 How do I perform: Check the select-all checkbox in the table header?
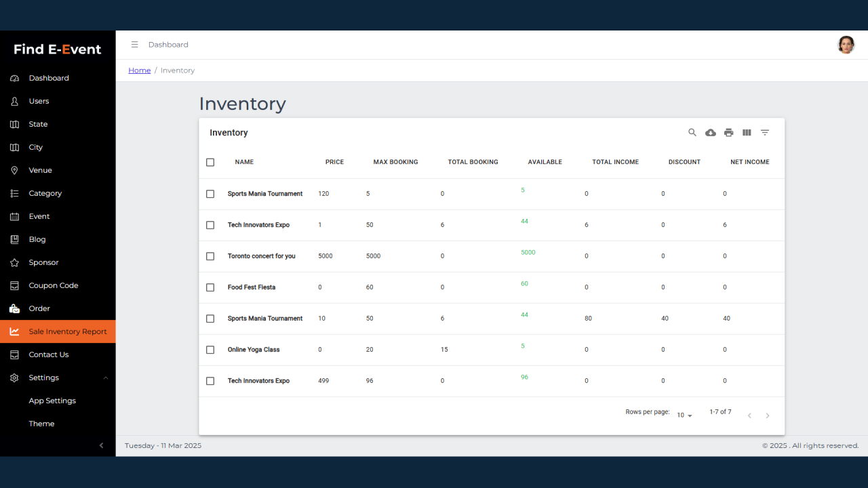[210, 162]
